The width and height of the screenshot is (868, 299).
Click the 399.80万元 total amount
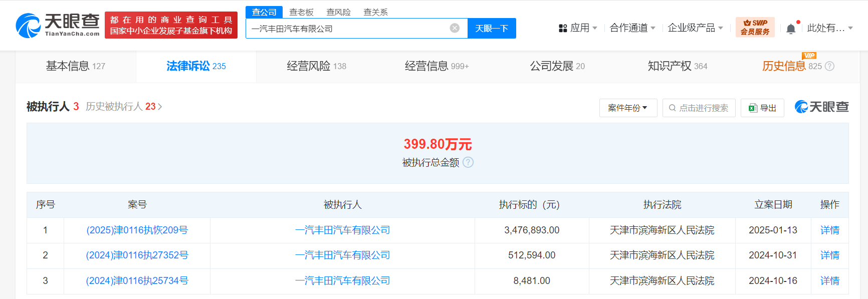[x=438, y=144]
